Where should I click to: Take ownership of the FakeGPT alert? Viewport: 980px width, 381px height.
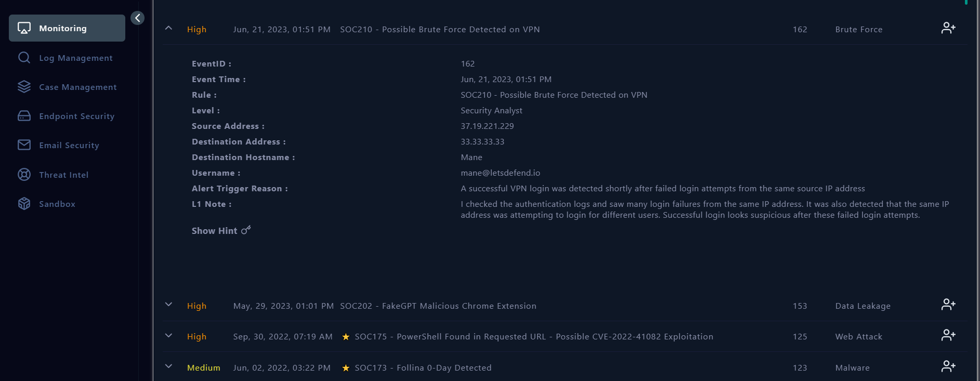point(948,305)
